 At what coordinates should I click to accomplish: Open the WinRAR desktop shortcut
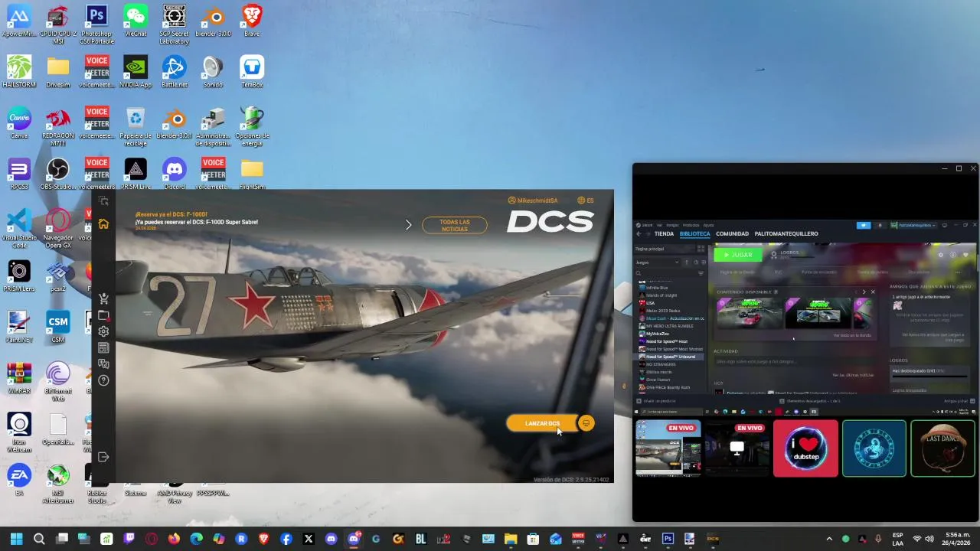[x=19, y=378]
